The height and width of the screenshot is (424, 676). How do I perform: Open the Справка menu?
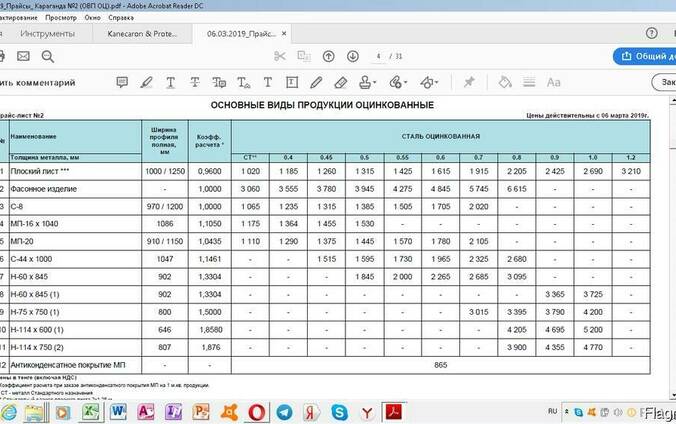(121, 18)
